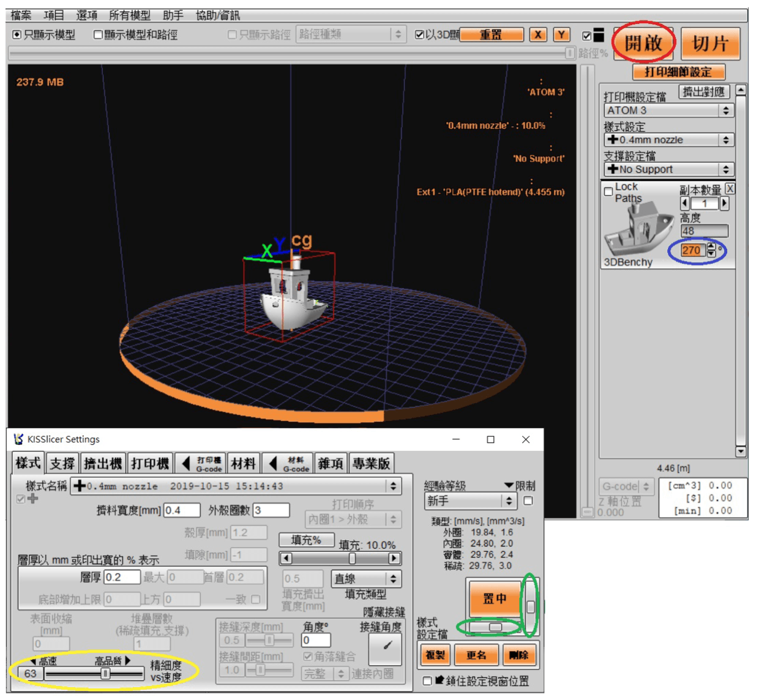Toggle the 一致 checkbox
The width and height of the screenshot is (759, 700).
(x=256, y=599)
